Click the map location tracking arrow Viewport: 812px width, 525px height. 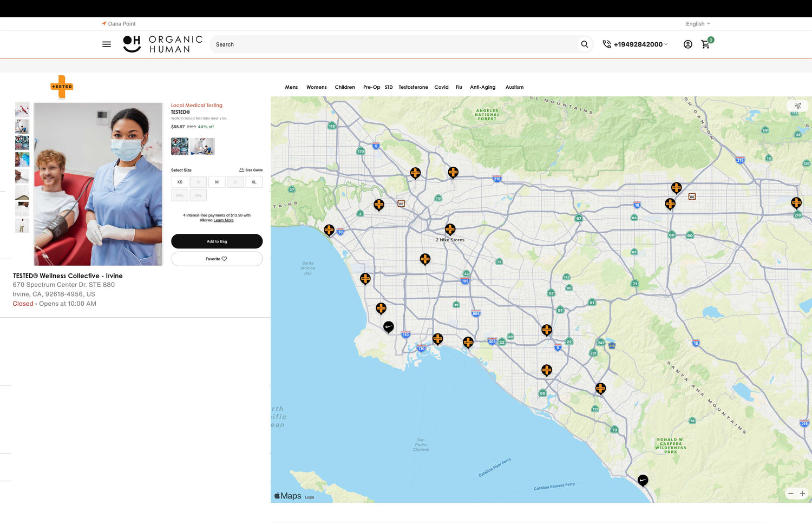coord(797,106)
